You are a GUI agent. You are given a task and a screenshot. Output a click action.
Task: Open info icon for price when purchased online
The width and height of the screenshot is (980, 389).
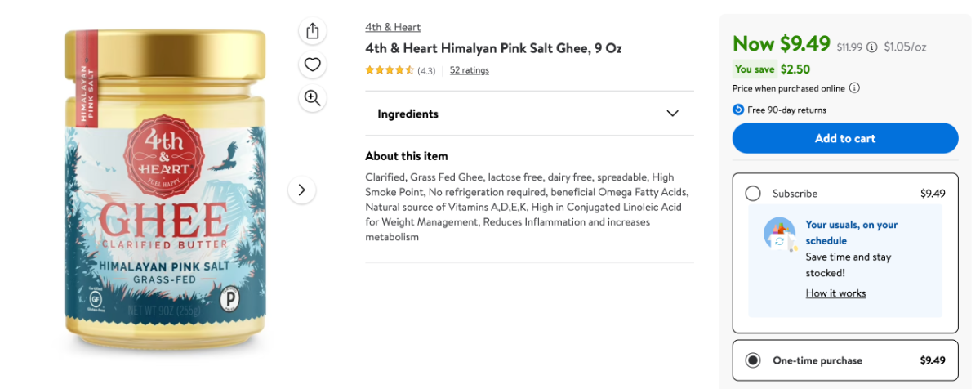pyautogui.click(x=854, y=88)
